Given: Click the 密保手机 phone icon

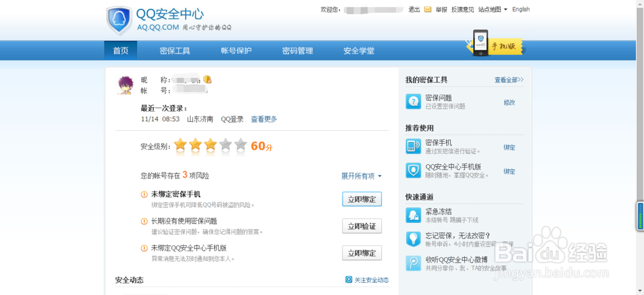Looking at the screenshot, I should (413, 146).
